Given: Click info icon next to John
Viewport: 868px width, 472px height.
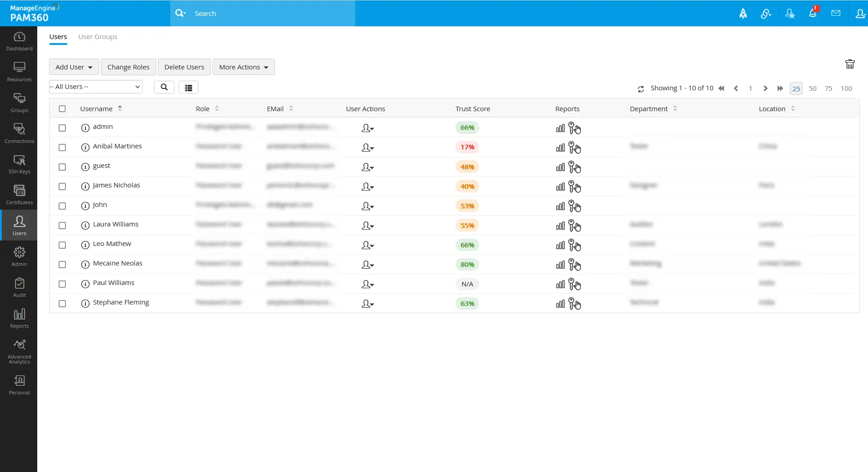Looking at the screenshot, I should coord(85,206).
